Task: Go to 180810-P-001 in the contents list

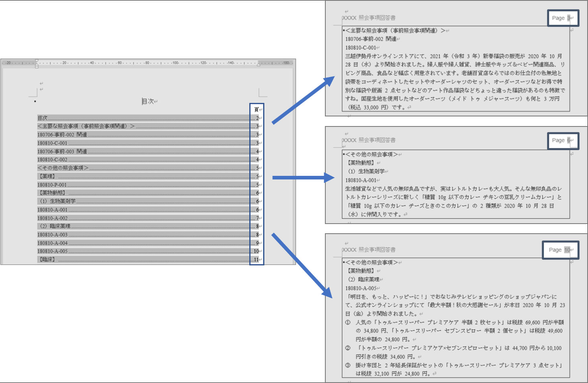Action: click(x=52, y=185)
